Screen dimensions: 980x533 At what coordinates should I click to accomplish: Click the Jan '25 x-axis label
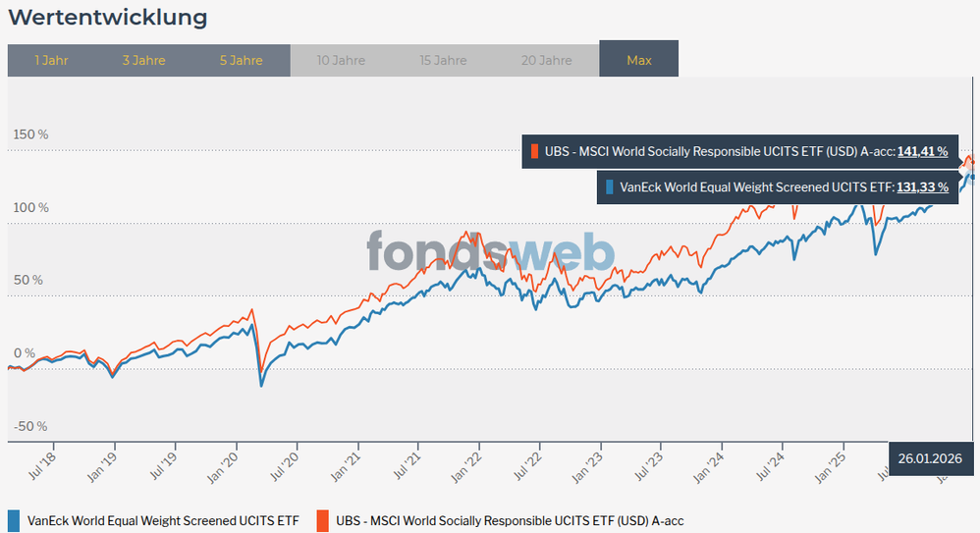(831, 467)
